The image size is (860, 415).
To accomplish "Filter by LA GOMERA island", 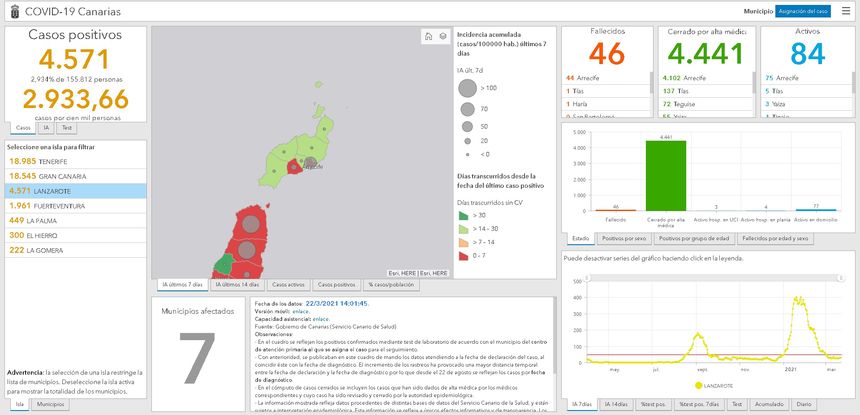I will pos(76,250).
